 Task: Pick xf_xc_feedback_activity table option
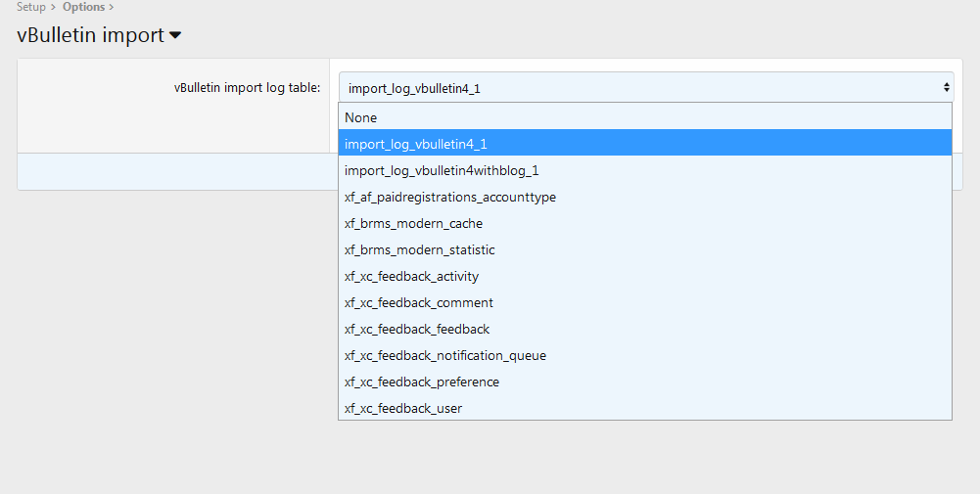411,276
